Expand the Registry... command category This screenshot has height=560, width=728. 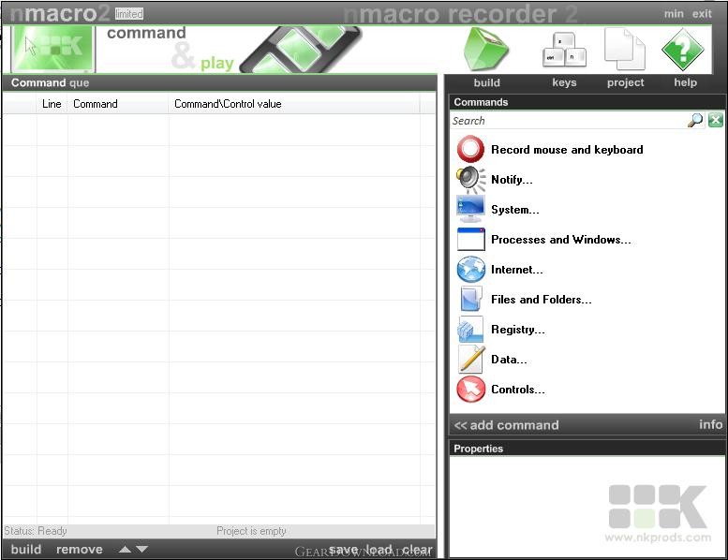point(518,330)
